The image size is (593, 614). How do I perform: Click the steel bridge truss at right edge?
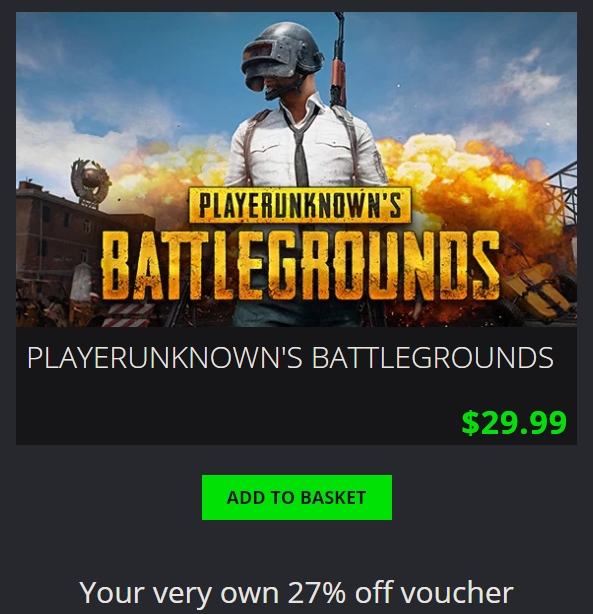click(x=560, y=196)
